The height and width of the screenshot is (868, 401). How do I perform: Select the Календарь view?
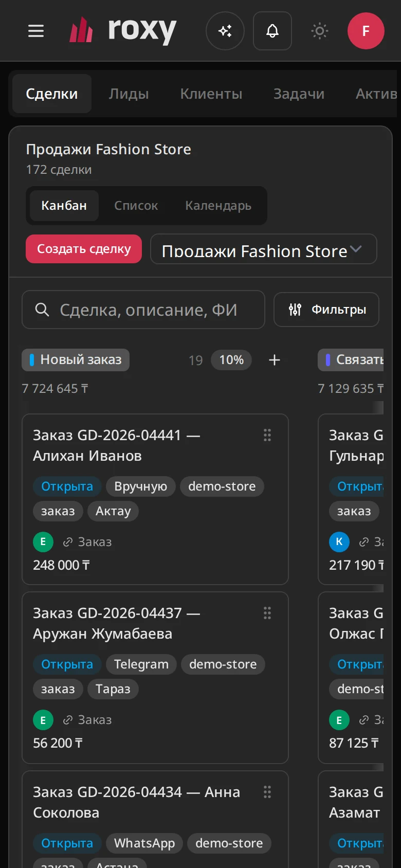pyautogui.click(x=218, y=206)
